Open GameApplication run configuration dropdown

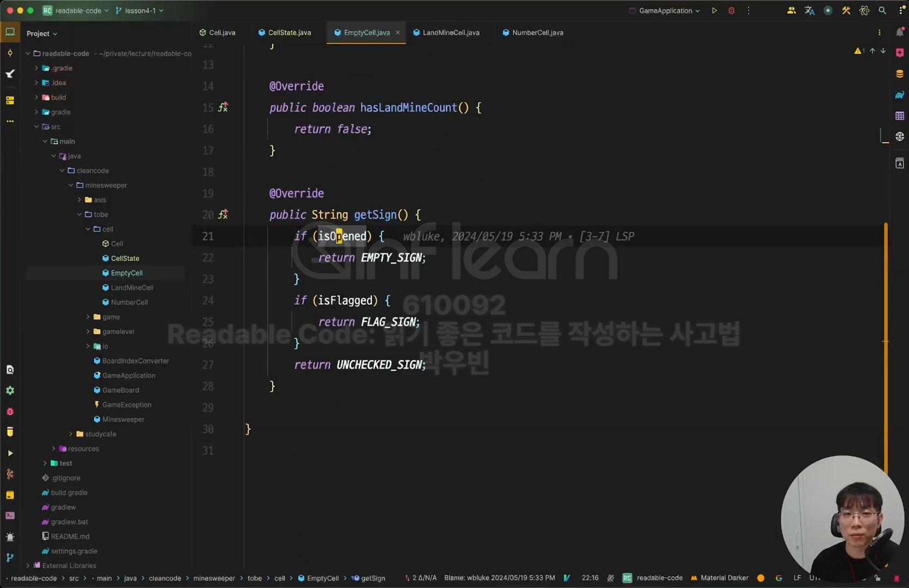[664, 10]
